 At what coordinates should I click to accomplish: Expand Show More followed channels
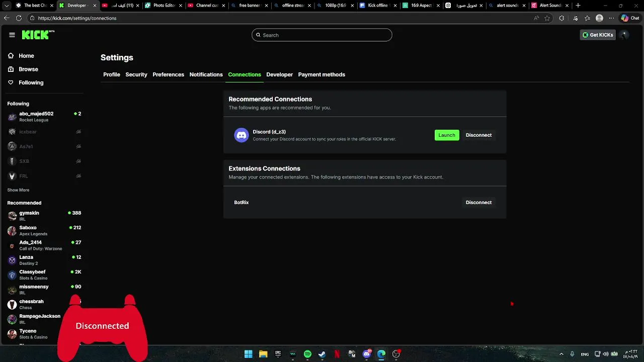tap(18, 190)
